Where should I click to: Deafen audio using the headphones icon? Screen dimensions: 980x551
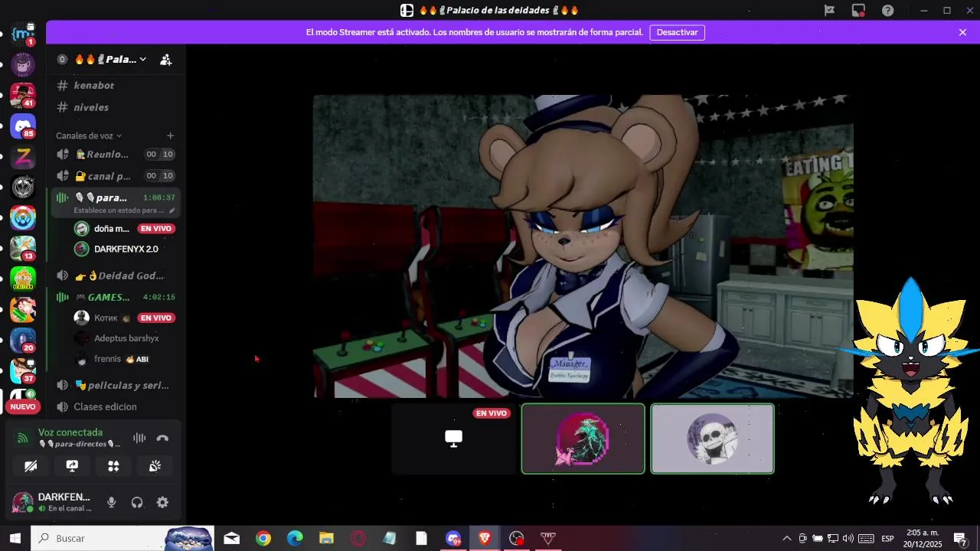pos(137,503)
